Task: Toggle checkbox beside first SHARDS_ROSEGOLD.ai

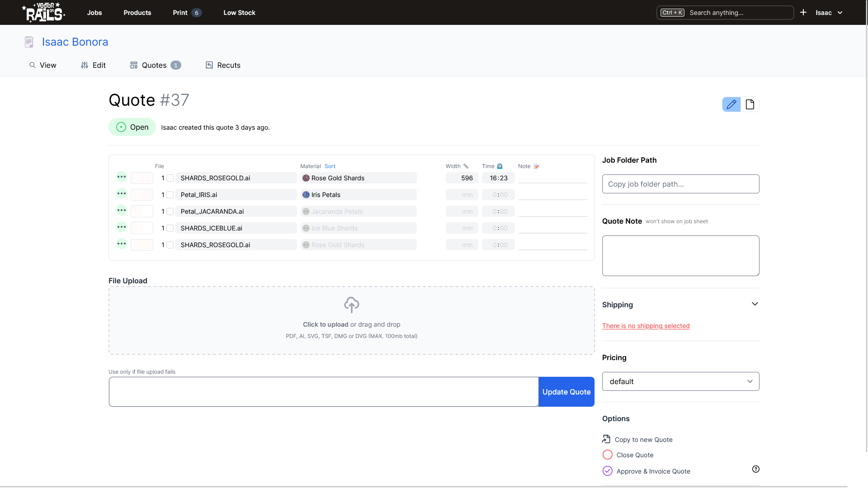Action: pyautogui.click(x=170, y=178)
